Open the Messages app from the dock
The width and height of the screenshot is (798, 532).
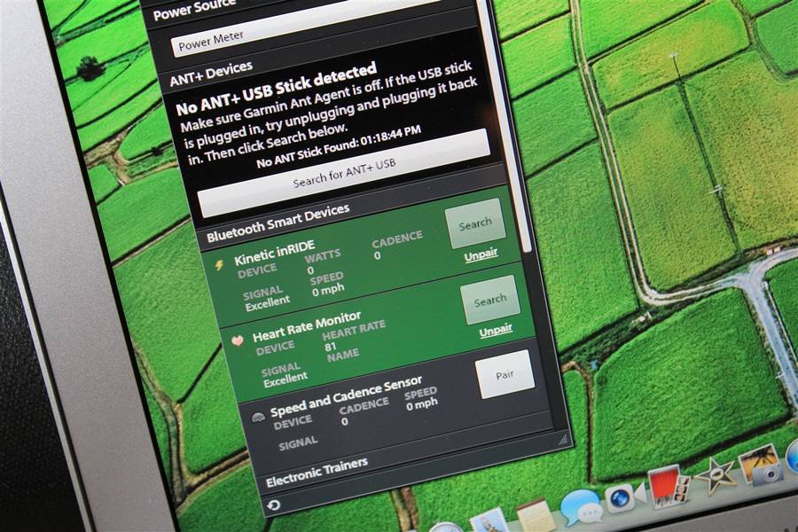(580, 507)
